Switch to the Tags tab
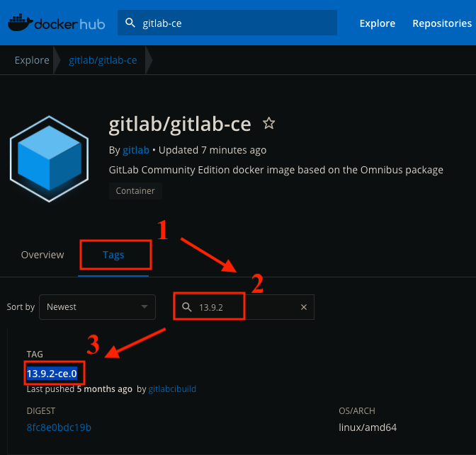The height and width of the screenshot is (455, 476). [113, 255]
